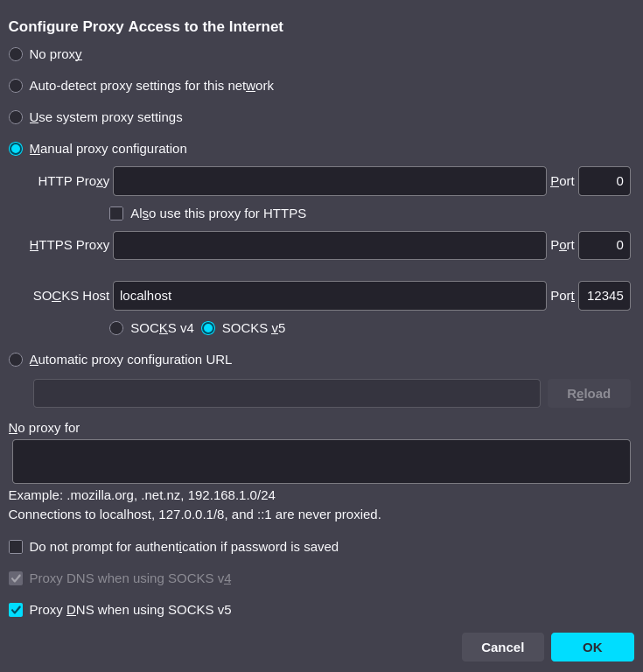
Task: Check Do not prompt for authentication option
Action: (x=16, y=547)
